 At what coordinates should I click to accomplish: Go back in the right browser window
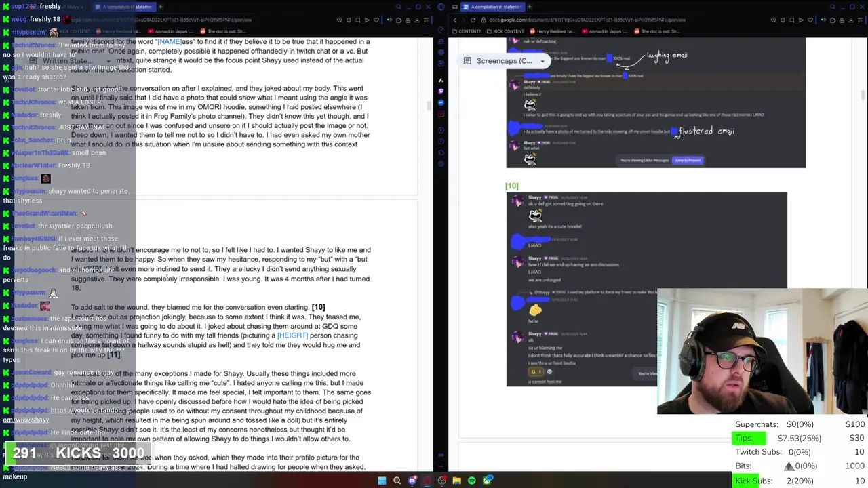tap(454, 20)
